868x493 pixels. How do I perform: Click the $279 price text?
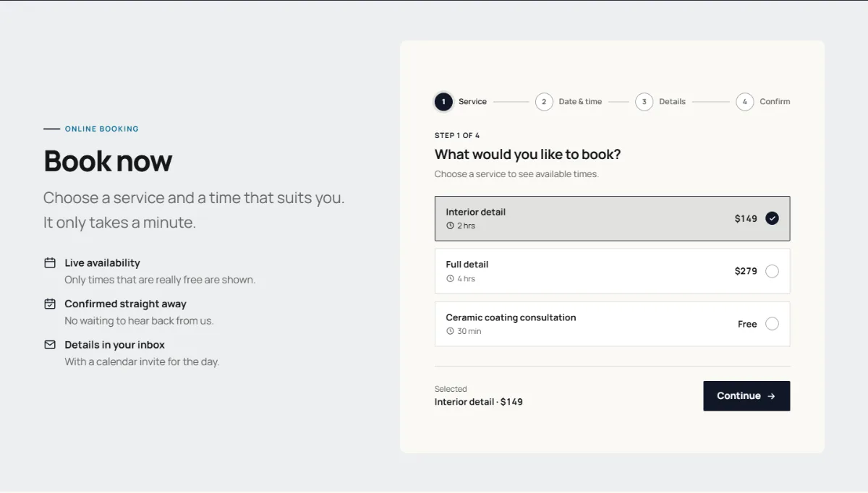click(x=746, y=271)
